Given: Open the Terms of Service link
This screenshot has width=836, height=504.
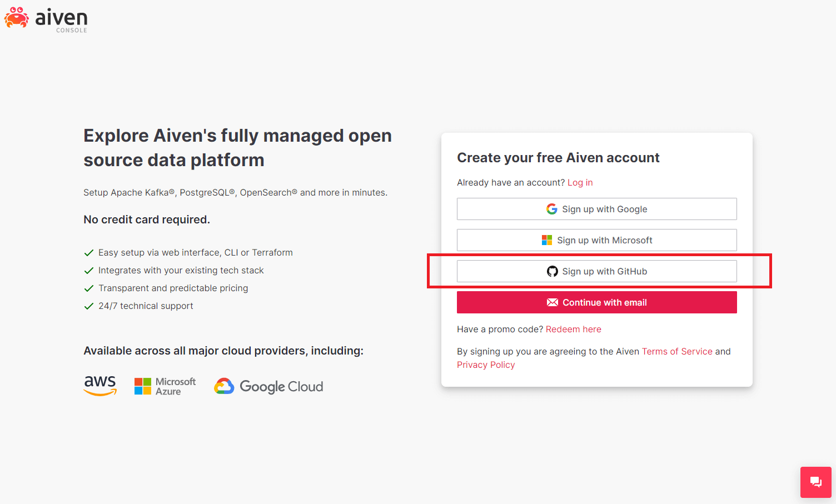Looking at the screenshot, I should (x=677, y=351).
